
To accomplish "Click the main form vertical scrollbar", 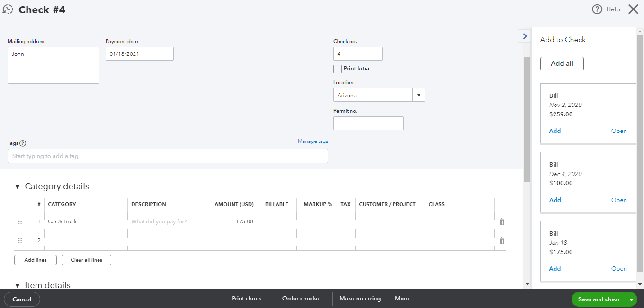I will click(527, 118).
